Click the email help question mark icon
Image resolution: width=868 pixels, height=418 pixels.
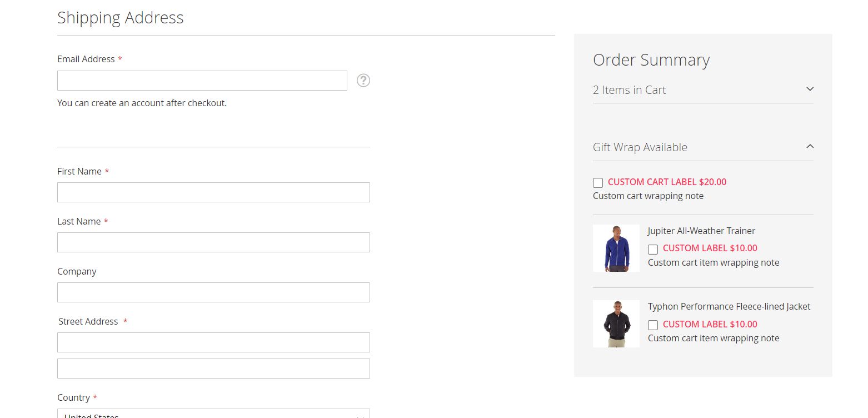click(x=363, y=81)
